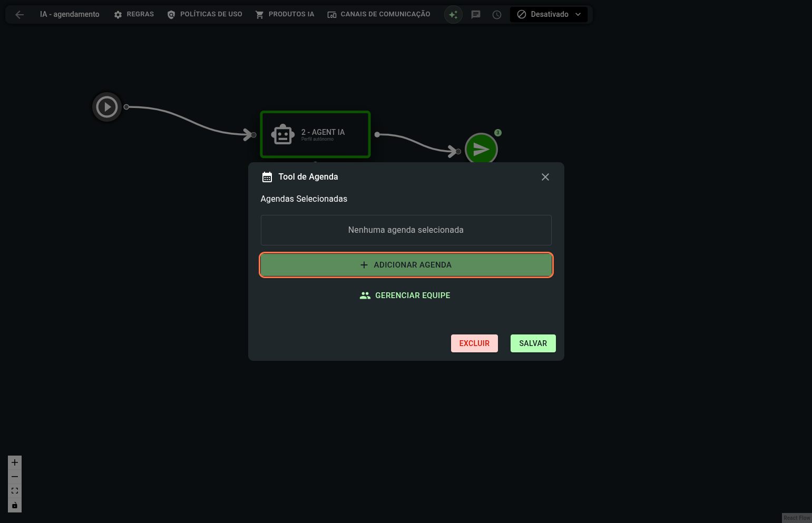Open the REGRAS menu
Viewport: 812px width, 523px height.
coord(134,15)
